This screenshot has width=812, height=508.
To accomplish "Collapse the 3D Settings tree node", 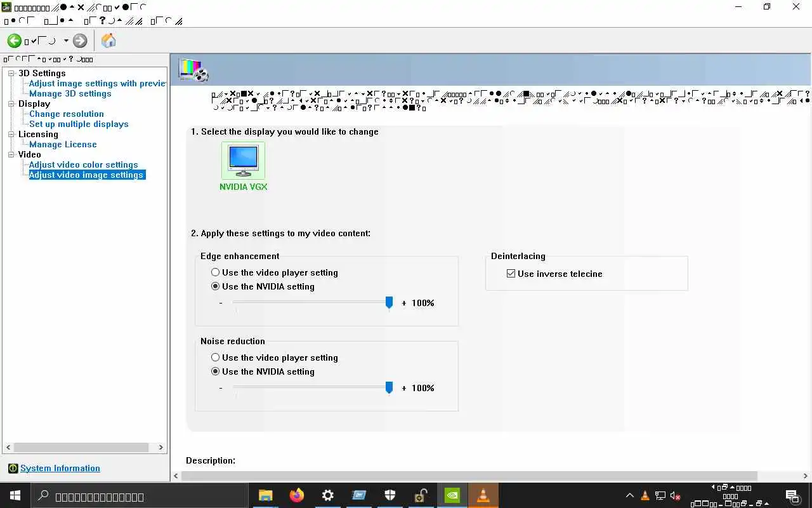I will point(11,74).
